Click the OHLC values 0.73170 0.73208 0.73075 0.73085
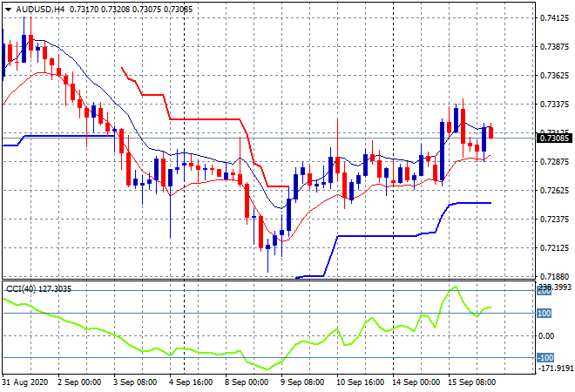Image resolution: width=575 pixels, height=392 pixels. (x=131, y=10)
